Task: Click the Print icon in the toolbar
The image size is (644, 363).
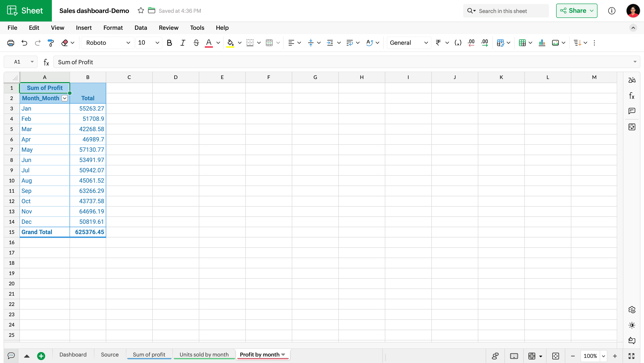Action: point(11,43)
